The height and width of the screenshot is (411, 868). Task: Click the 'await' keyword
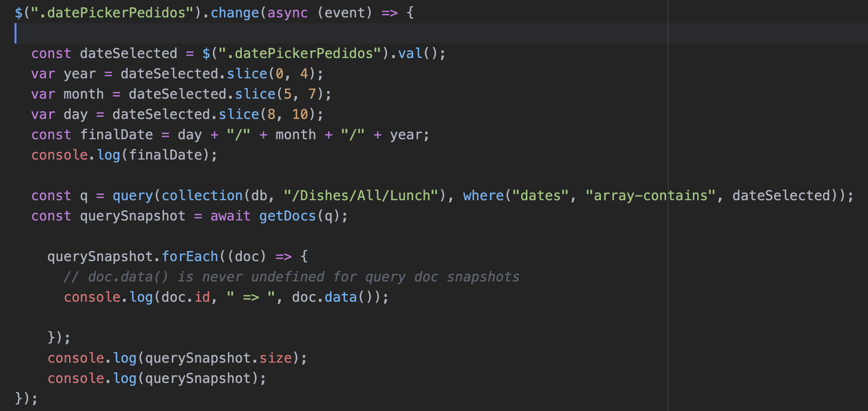click(230, 216)
